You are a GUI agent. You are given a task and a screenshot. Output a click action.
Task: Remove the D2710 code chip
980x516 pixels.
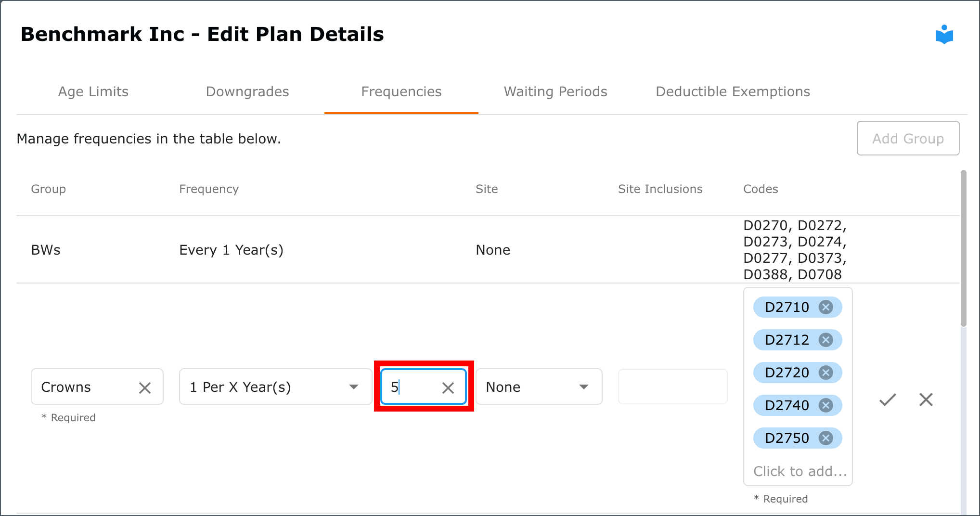click(826, 307)
